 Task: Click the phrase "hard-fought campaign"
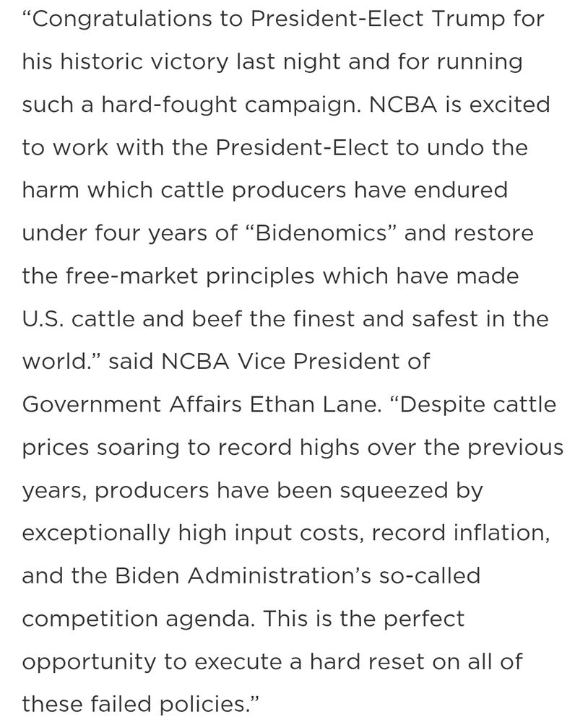coord(231,105)
